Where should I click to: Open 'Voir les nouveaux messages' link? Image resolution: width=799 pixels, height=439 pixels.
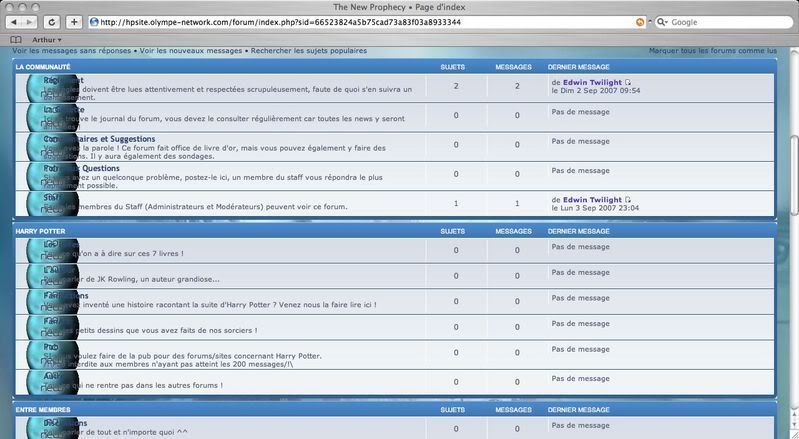coord(191,50)
